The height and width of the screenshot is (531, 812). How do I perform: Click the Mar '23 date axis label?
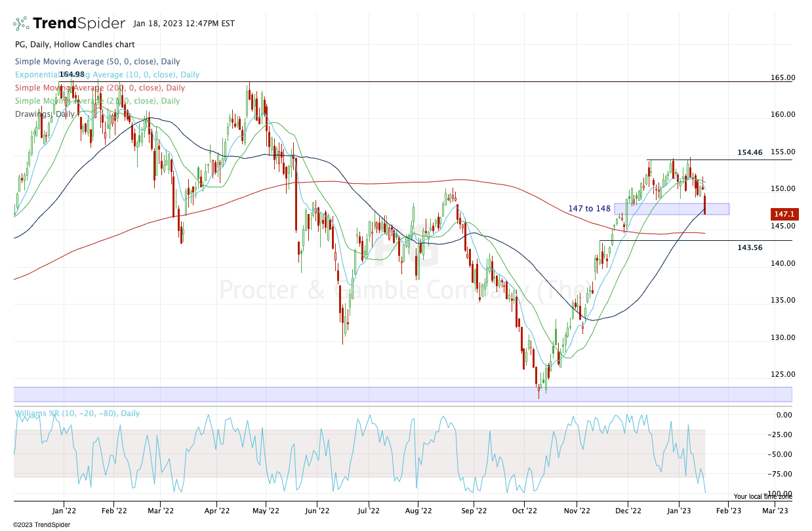click(x=775, y=509)
